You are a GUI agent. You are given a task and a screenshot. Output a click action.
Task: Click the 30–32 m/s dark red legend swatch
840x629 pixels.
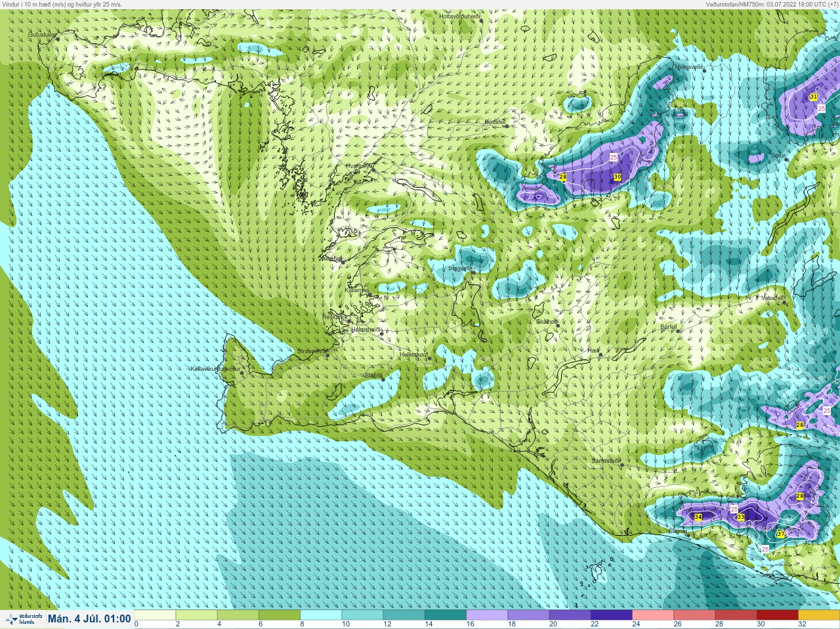(x=777, y=616)
